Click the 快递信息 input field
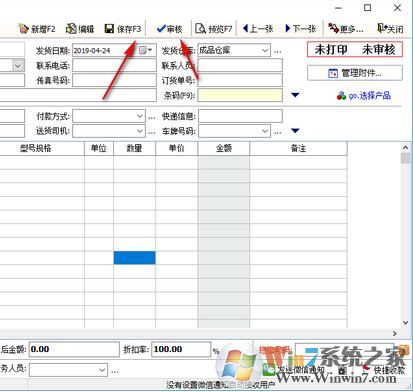The width and height of the screenshot is (413, 392). [x=240, y=116]
